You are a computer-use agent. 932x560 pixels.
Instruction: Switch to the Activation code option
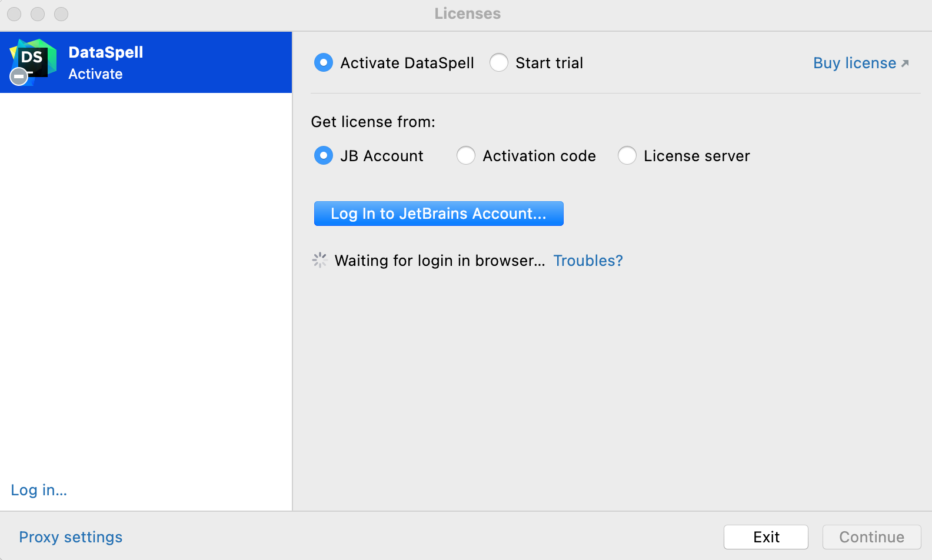(x=466, y=156)
